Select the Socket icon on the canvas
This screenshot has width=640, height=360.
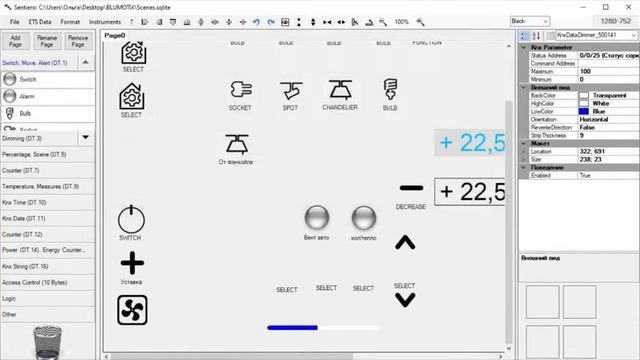(241, 89)
